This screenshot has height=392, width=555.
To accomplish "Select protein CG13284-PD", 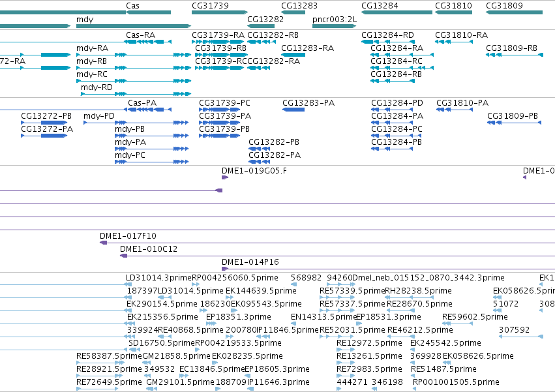I will [397, 103].
